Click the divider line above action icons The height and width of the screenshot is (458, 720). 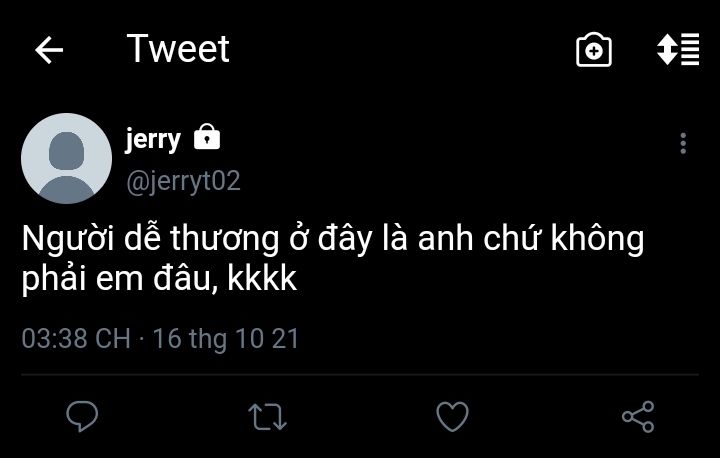tap(360, 375)
